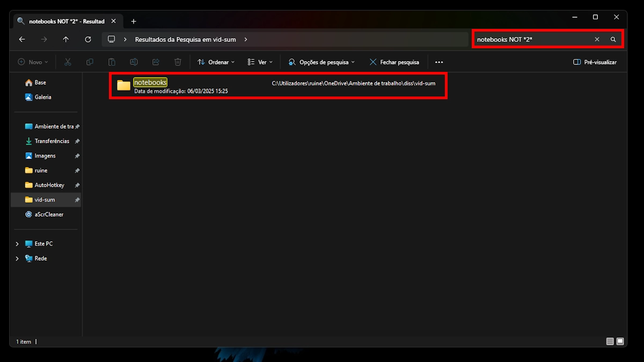The image size is (644, 362).
Task: Expand Opções de pesquisa menu
Action: (321, 62)
